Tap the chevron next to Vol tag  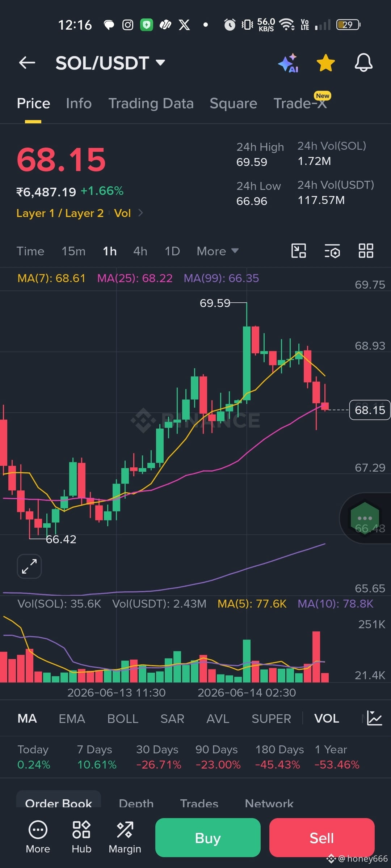tap(140, 213)
